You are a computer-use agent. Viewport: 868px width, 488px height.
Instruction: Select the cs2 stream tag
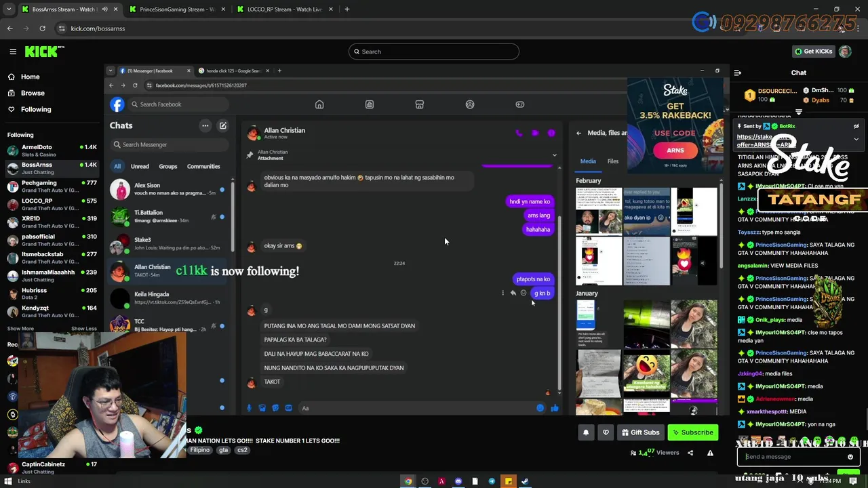click(x=242, y=450)
